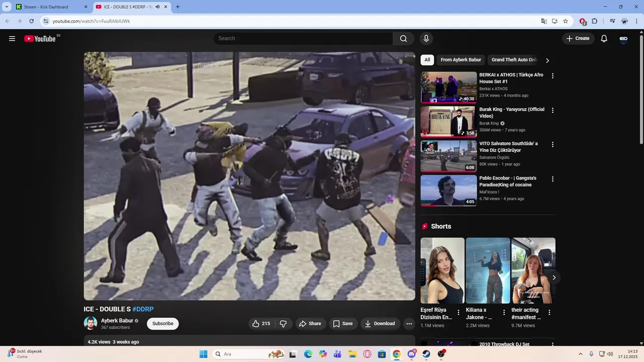This screenshot has width=644, height=362.
Task: Click the YouTube search input field
Action: coord(303,39)
